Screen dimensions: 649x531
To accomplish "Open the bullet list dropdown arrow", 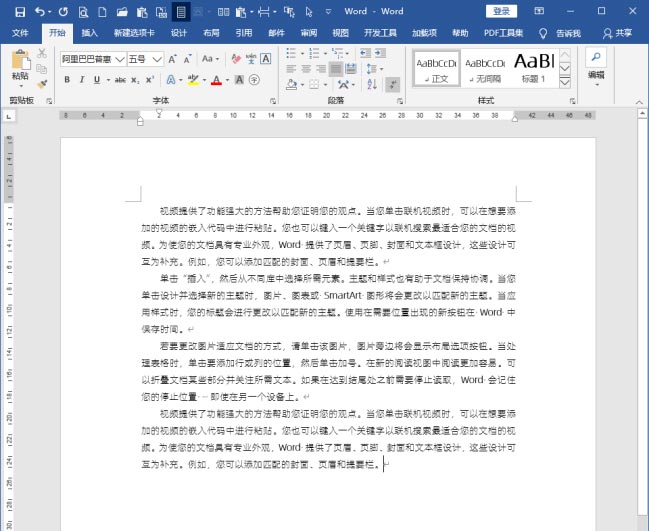I will (x=303, y=53).
